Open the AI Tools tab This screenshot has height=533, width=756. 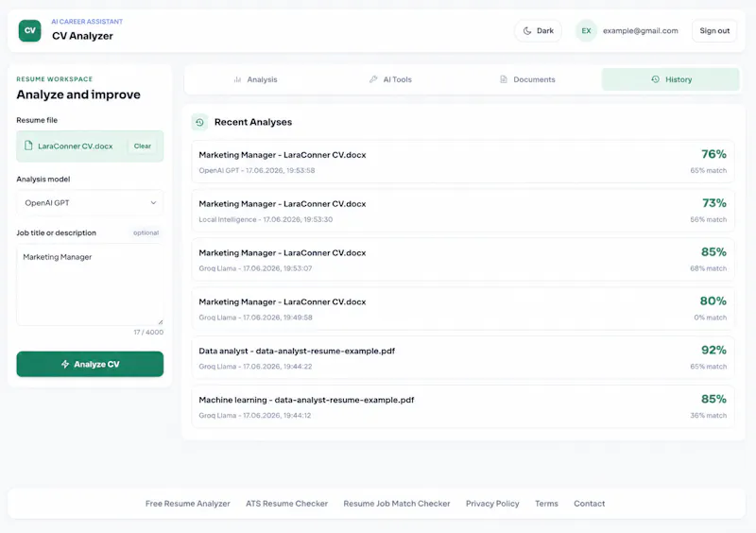click(x=390, y=79)
